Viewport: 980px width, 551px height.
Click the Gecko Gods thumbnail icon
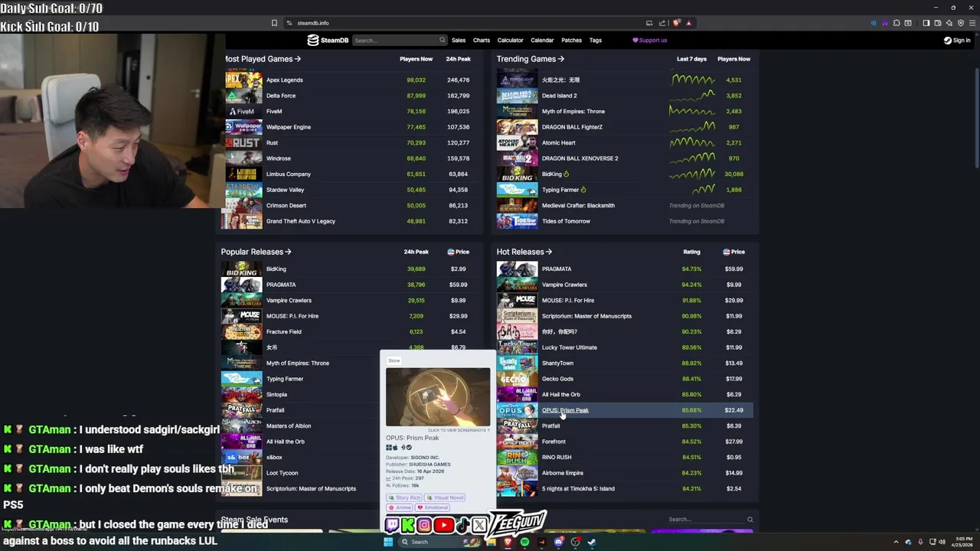coord(517,379)
